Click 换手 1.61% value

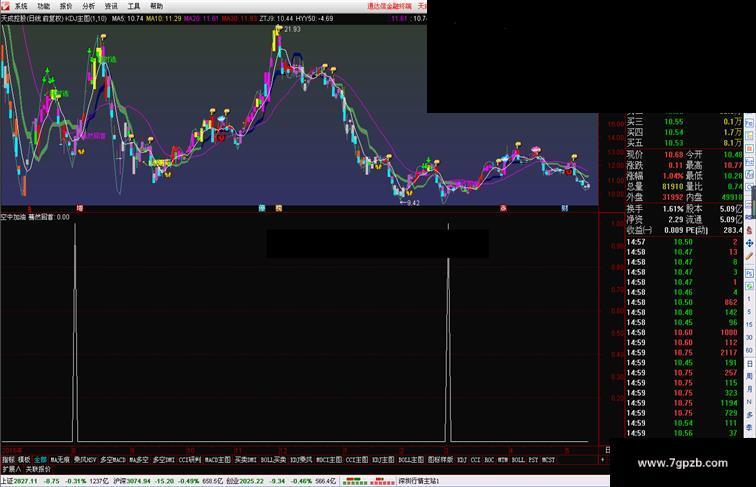[x=673, y=209]
